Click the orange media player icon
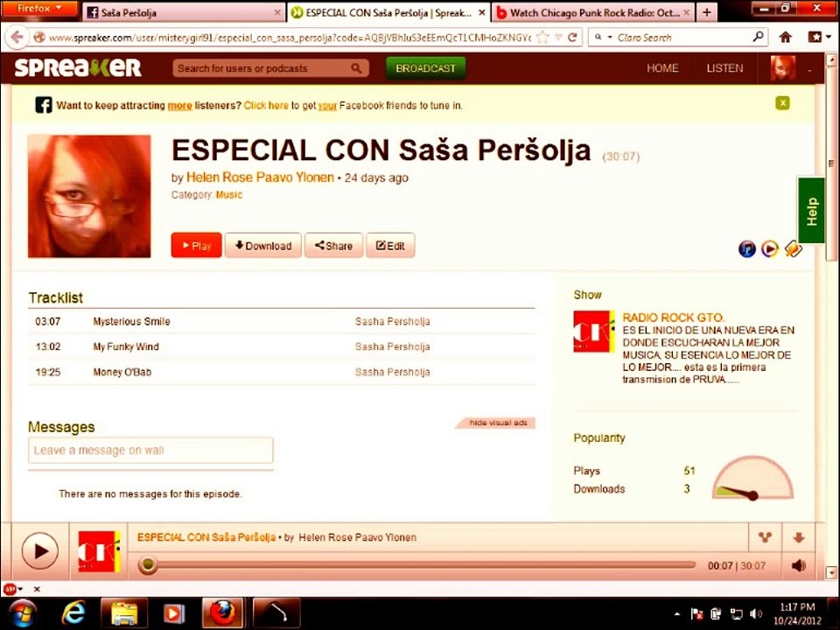This screenshot has height=630, width=840. coord(769,248)
